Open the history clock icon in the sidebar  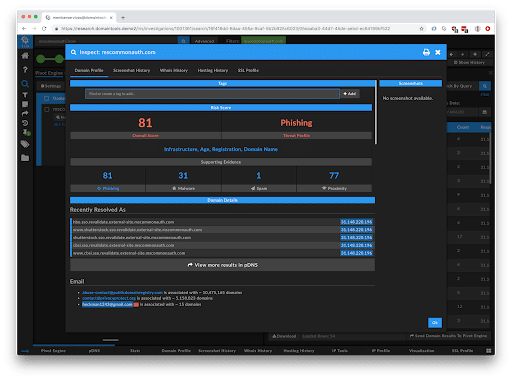point(25,123)
